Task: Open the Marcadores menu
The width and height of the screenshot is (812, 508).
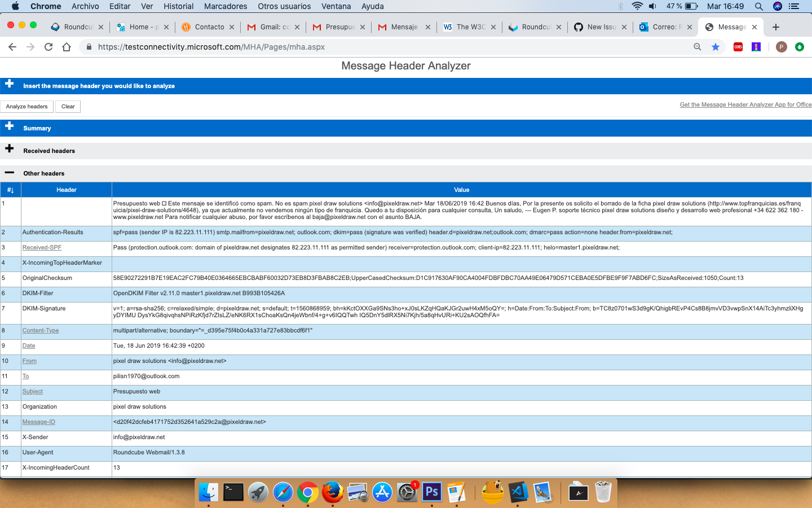Action: click(226, 6)
